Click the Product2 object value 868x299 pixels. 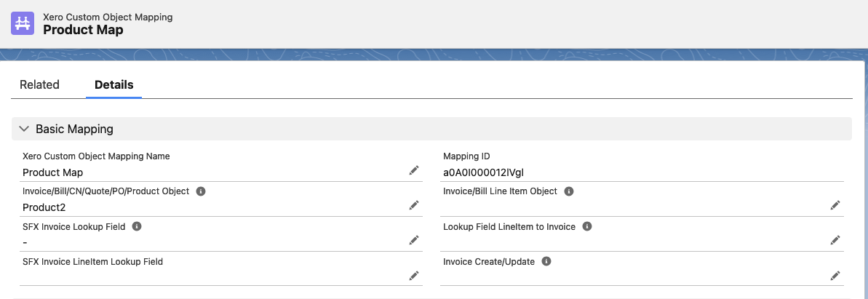pos(44,207)
